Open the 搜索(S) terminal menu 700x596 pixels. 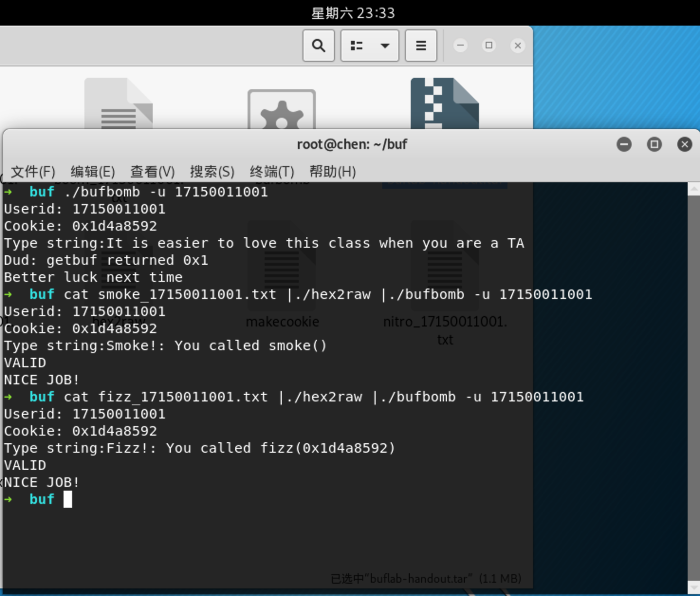tap(212, 171)
